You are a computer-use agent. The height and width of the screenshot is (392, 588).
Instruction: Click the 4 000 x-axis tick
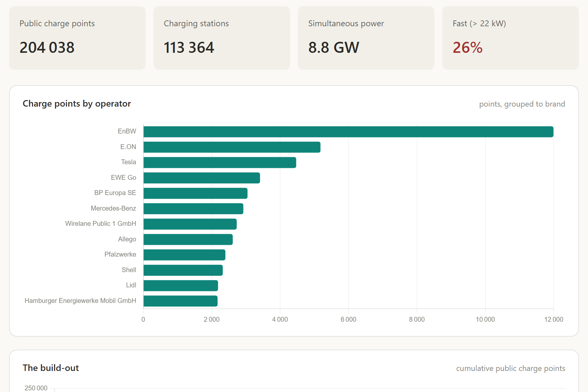(x=280, y=319)
